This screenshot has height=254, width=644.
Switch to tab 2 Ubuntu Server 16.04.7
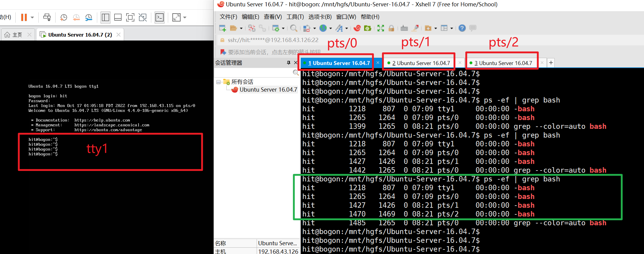pyautogui.click(x=421, y=63)
